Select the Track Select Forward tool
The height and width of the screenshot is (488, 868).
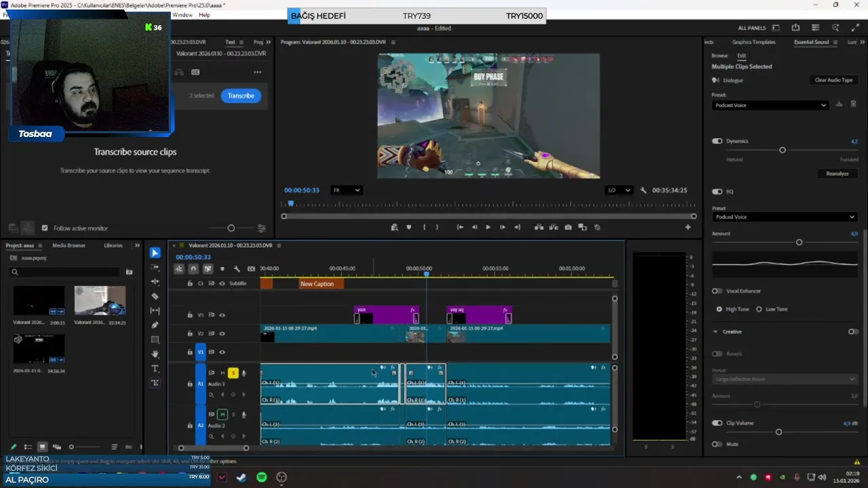tap(155, 268)
